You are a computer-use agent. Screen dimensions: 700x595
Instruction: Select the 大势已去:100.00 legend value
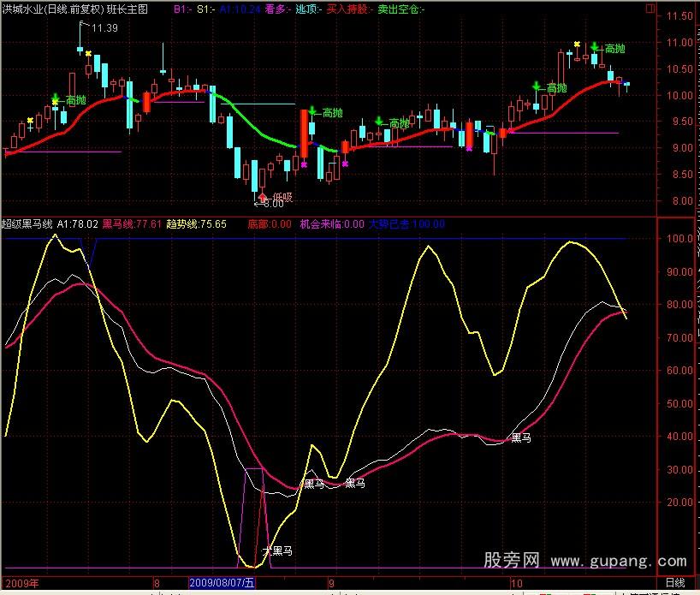(407, 224)
